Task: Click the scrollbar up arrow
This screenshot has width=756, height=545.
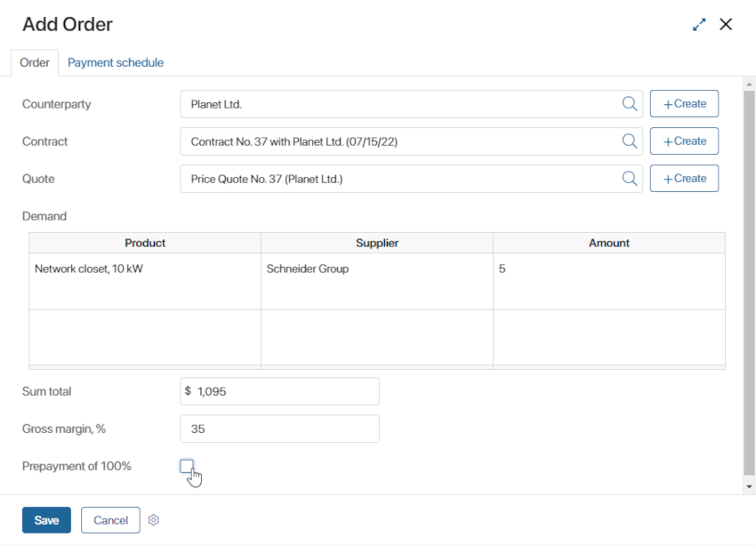Action: point(749,84)
